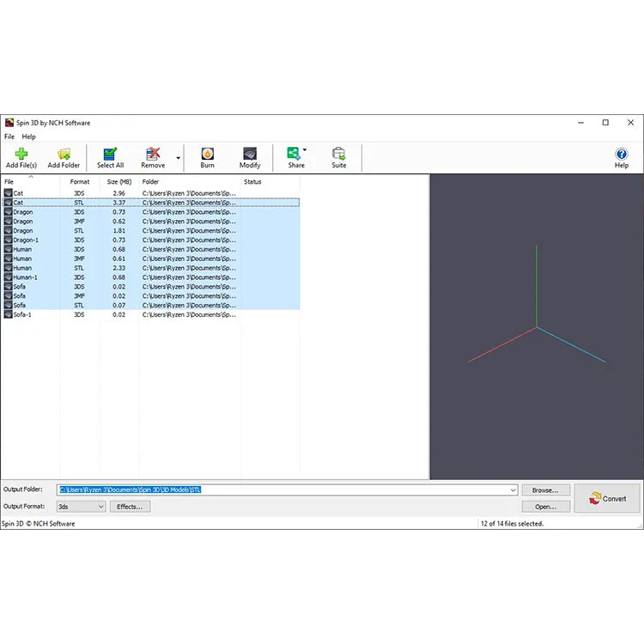Click folder path of Sofa-1 row

coord(189,314)
